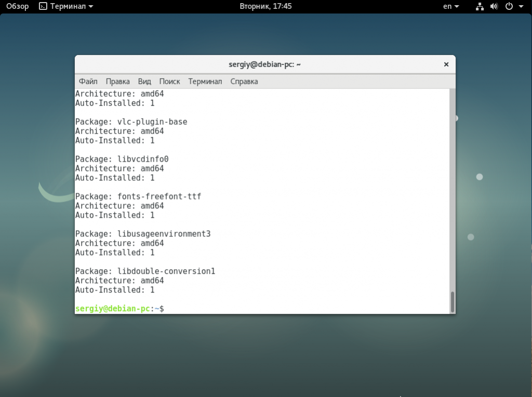Open the Терминал menu in the menu bar

click(205, 82)
